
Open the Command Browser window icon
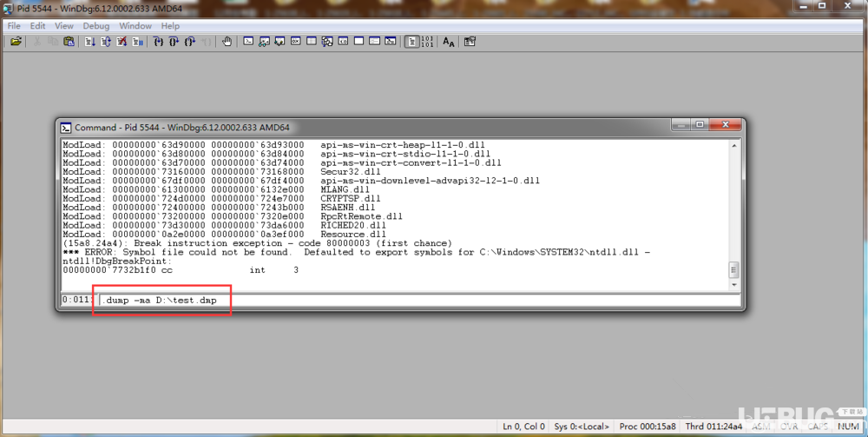(391, 42)
